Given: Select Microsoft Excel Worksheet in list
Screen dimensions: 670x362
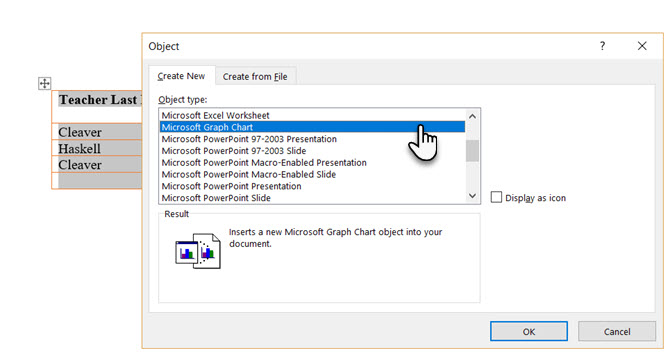Looking at the screenshot, I should click(x=312, y=115).
